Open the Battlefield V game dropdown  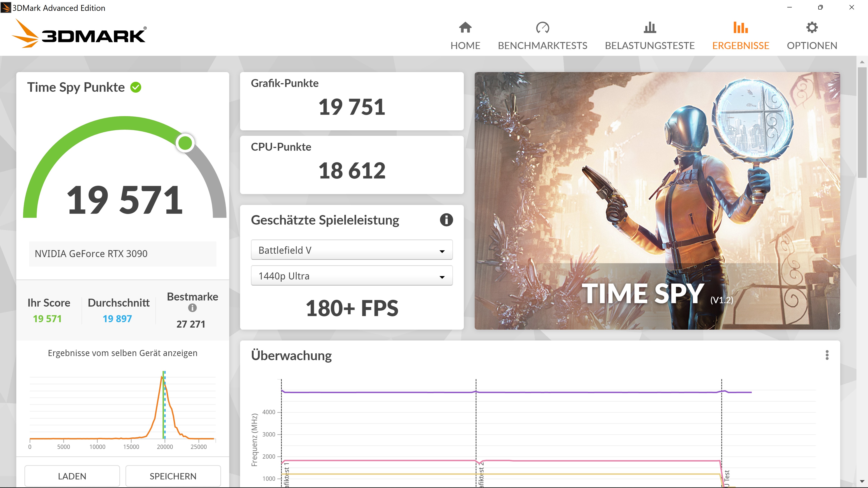pyautogui.click(x=351, y=250)
